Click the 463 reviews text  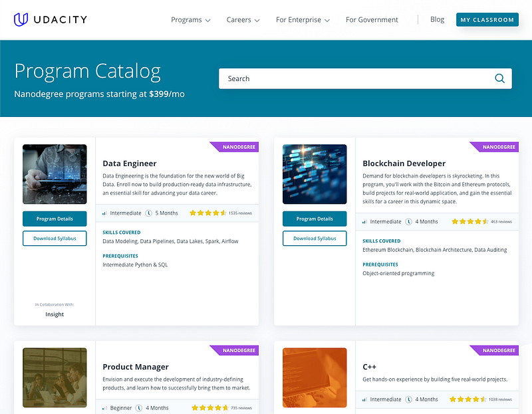click(x=501, y=222)
